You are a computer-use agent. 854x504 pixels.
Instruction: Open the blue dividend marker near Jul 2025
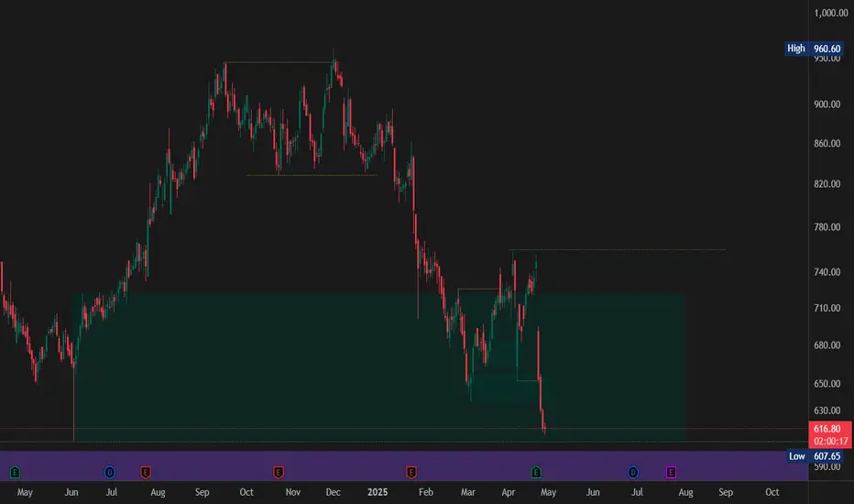[633, 472]
